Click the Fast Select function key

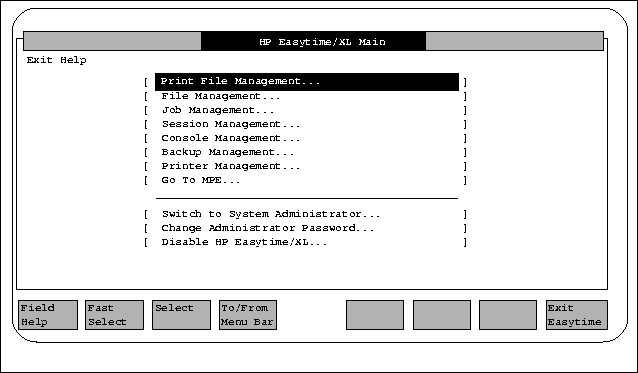(114, 315)
